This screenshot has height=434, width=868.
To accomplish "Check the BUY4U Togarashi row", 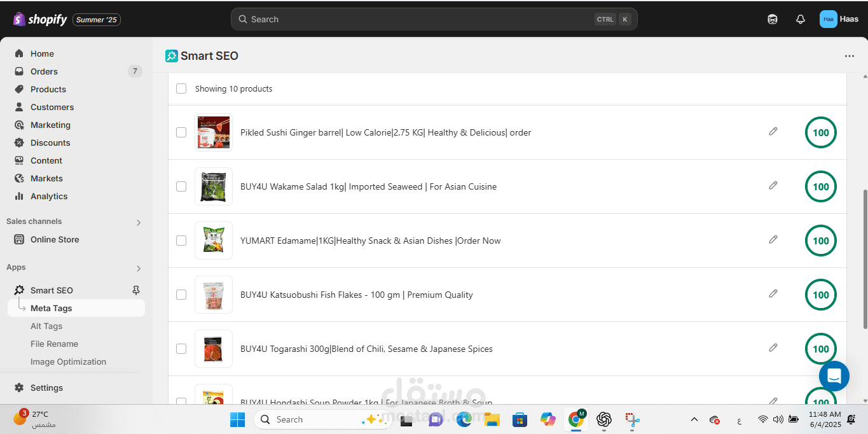I will (181, 349).
